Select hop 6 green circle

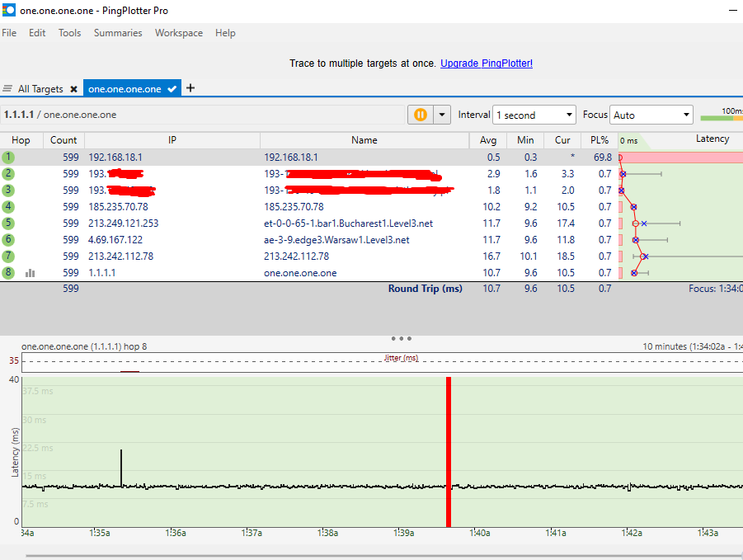pyautogui.click(x=8, y=240)
